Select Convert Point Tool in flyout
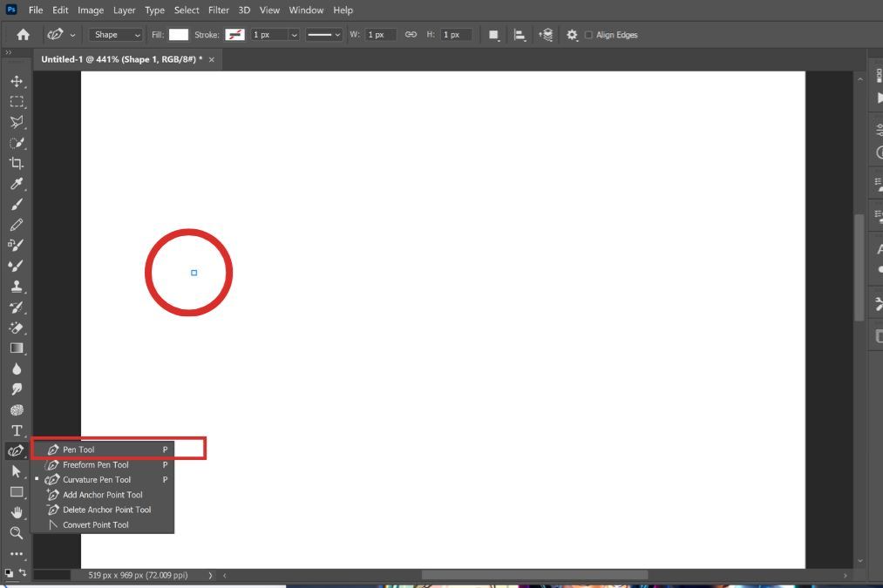 [95, 525]
